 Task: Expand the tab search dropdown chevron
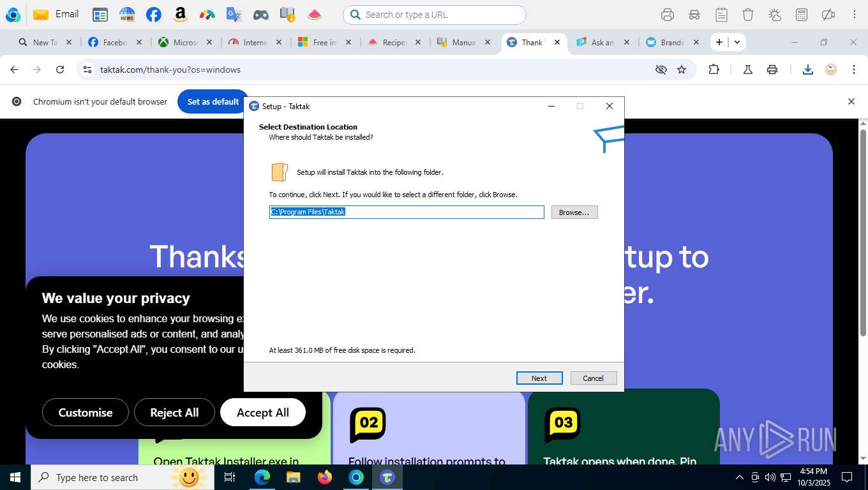pyautogui.click(x=737, y=42)
